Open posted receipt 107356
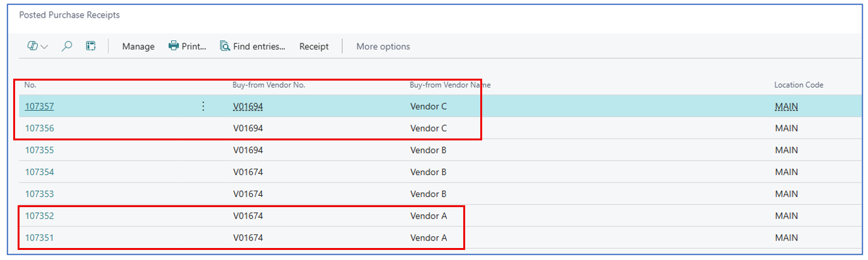The width and height of the screenshot is (868, 260). pyautogui.click(x=39, y=128)
